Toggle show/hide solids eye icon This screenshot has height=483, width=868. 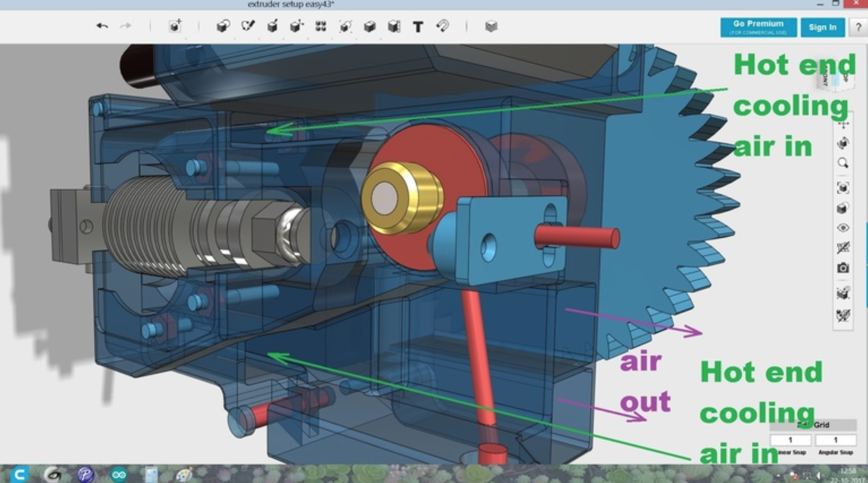point(843,228)
